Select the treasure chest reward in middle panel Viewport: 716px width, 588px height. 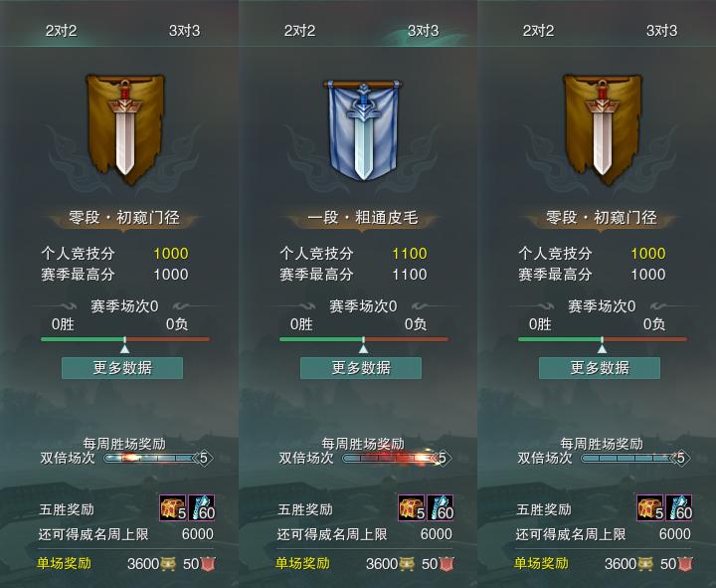tap(412, 507)
